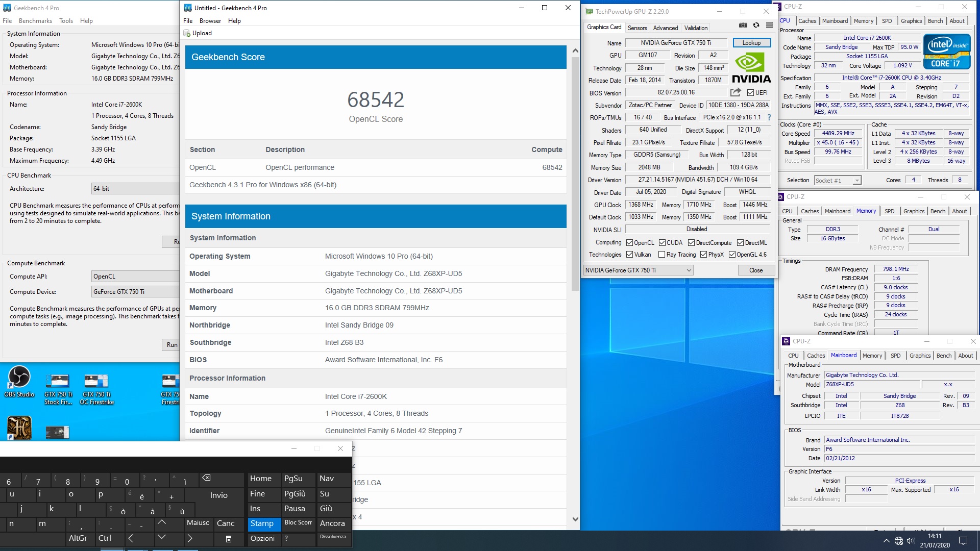Switch to the Advanced tab in GPU-Z

[x=666, y=28]
